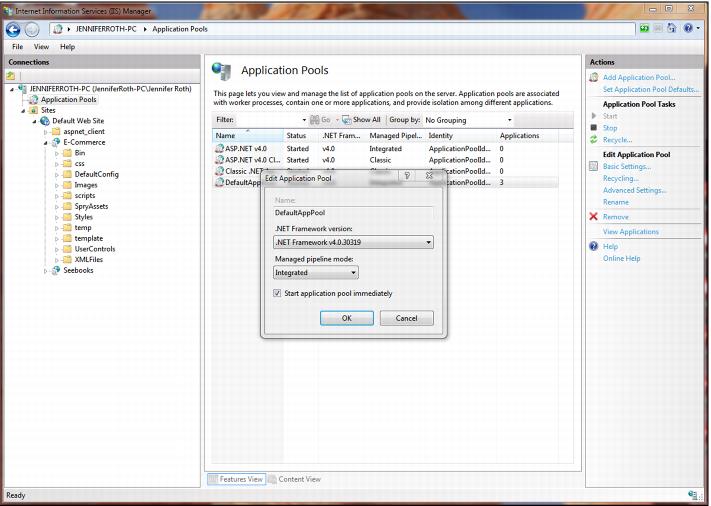Click the Default Web Site globe icon
This screenshot has height=506, width=711.
[44, 121]
